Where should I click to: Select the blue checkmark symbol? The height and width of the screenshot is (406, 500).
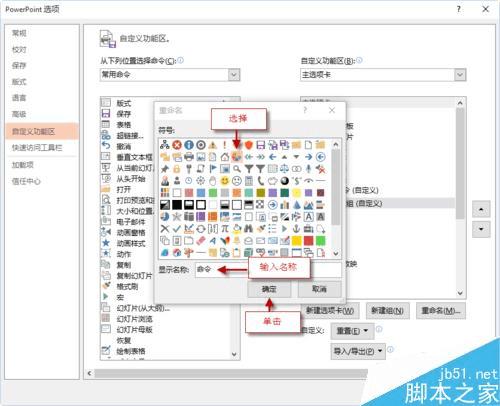coord(177,229)
